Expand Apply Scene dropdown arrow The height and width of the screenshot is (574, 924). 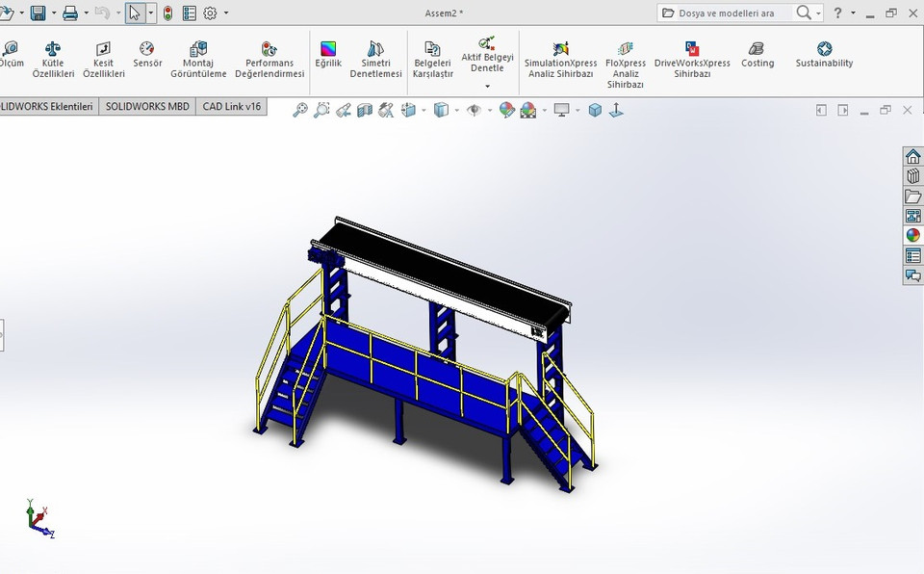544,111
